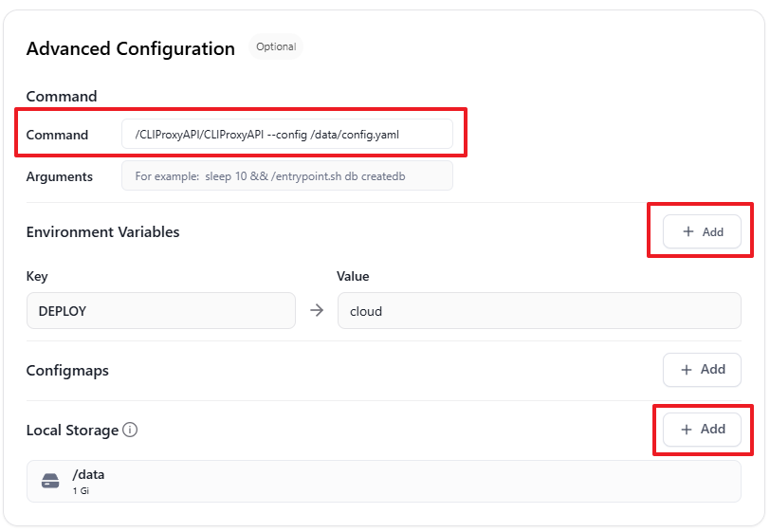Click the Key column label
Screen dimensions: 770x532
pyautogui.click(x=37, y=276)
